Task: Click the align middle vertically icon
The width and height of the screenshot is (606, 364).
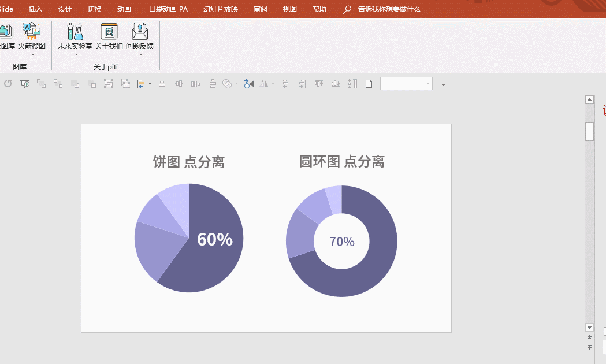Action: (x=179, y=83)
